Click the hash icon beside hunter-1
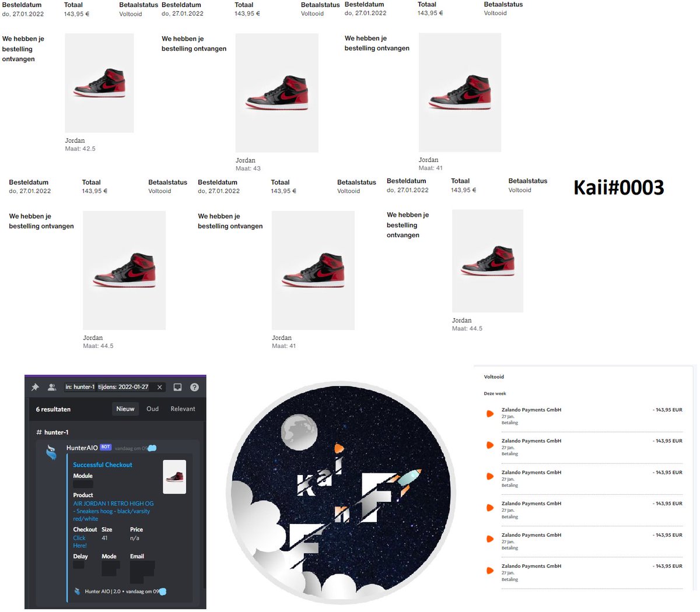This screenshot has width=700, height=612. 39,432
